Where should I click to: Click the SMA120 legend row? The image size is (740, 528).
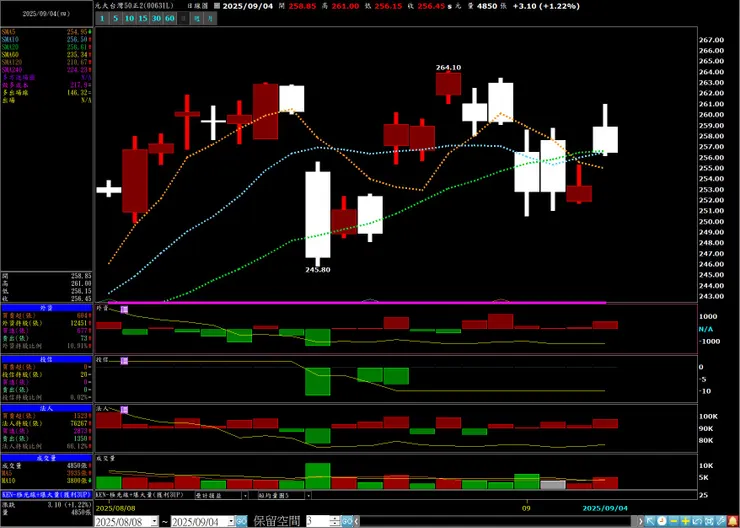pyautogui.click(x=47, y=62)
